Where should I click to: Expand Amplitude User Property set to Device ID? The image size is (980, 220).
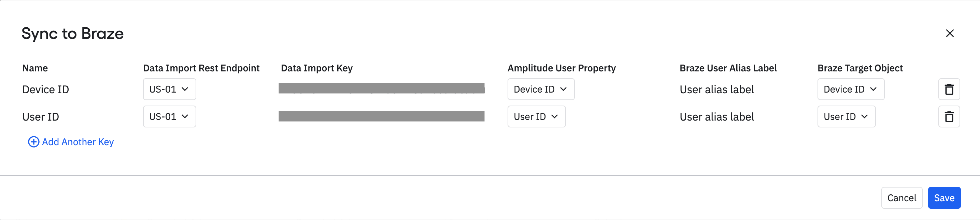click(x=541, y=90)
